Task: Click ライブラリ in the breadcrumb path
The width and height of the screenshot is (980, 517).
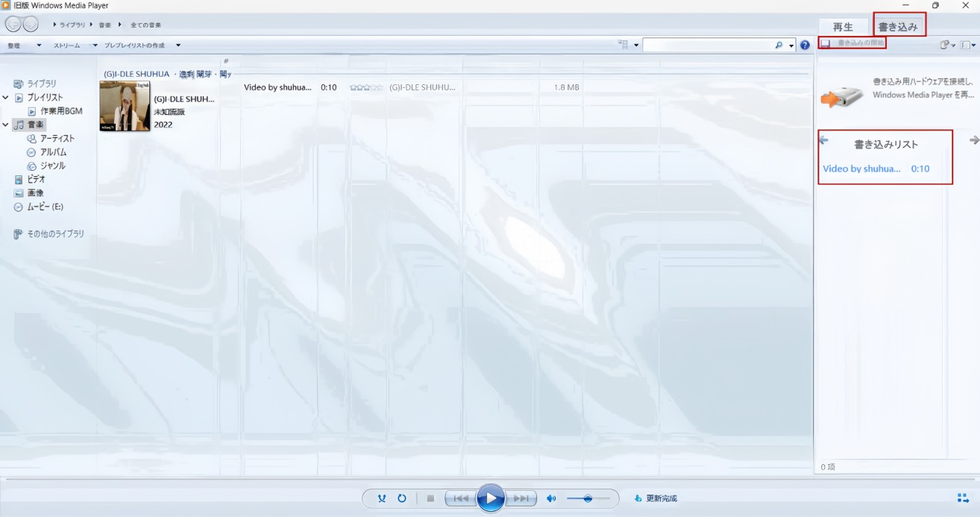Action: (x=72, y=25)
